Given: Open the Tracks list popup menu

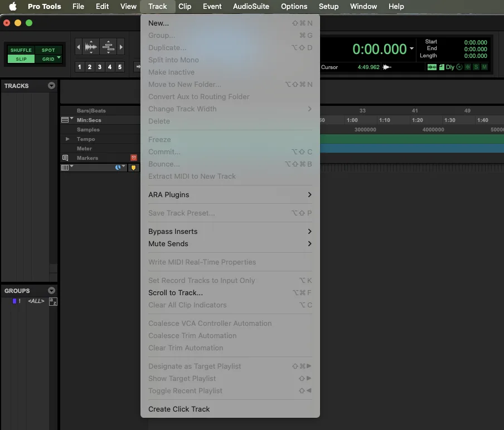Looking at the screenshot, I should (x=51, y=85).
